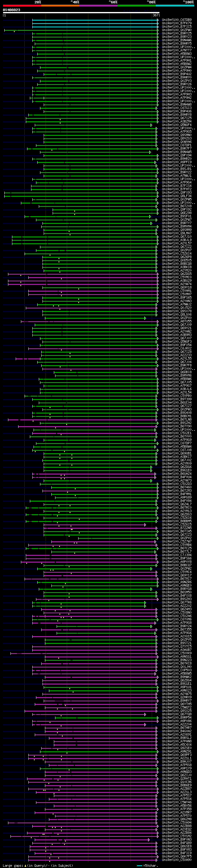Viewport: 197px width, 868px height.
Task: Select hit label UniRef100_A3BZM4
Action: [177, 122]
